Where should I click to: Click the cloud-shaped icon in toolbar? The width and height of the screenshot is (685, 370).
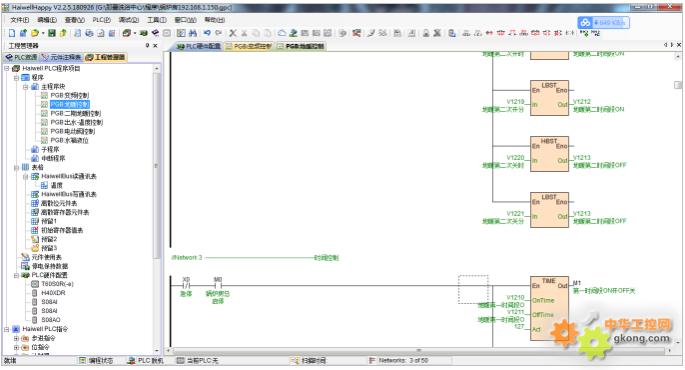tap(282, 33)
